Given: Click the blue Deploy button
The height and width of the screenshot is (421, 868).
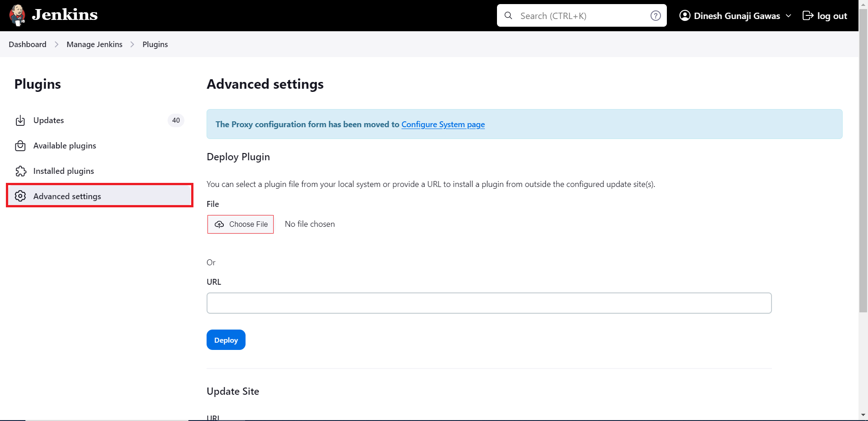Looking at the screenshot, I should (x=226, y=340).
